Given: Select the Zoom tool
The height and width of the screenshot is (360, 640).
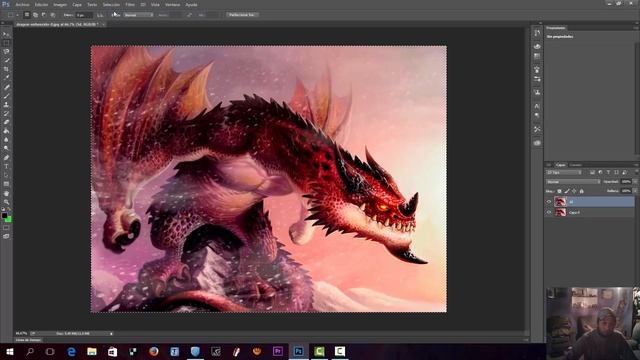Looking at the screenshot, I should point(6,202).
